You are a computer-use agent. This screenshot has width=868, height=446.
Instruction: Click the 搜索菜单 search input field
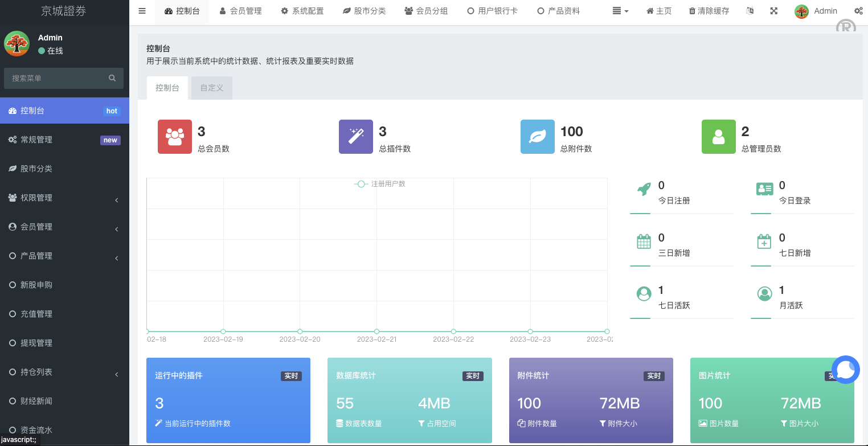[56, 78]
